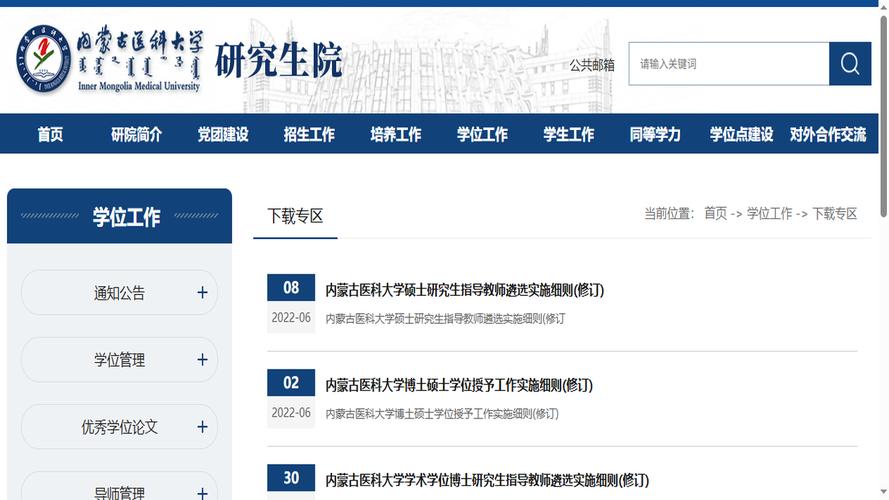This screenshot has width=889, height=500.
Task: Open 党团建设 menu item
Action: point(223,134)
